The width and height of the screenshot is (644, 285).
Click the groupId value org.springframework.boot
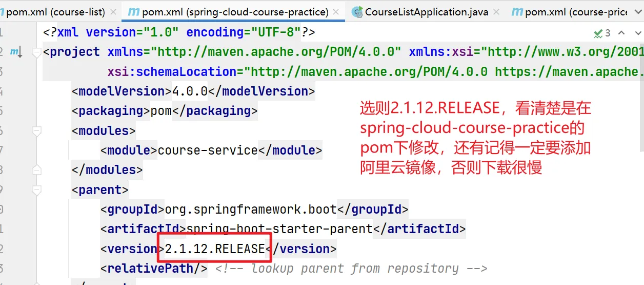[x=251, y=210]
